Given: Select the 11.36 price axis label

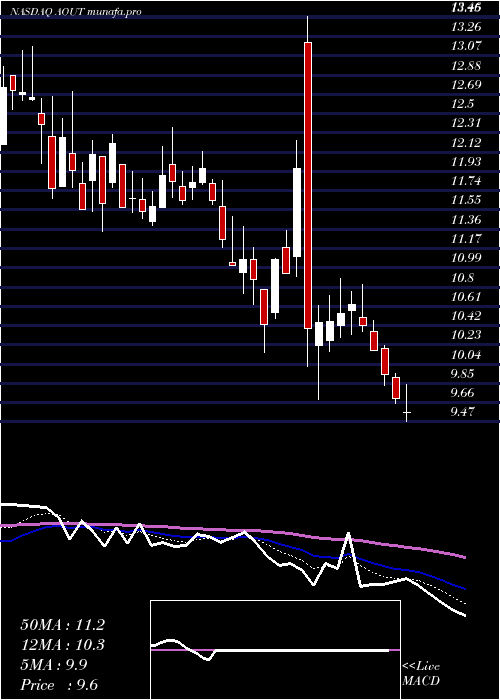Looking at the screenshot, I should (x=467, y=220).
